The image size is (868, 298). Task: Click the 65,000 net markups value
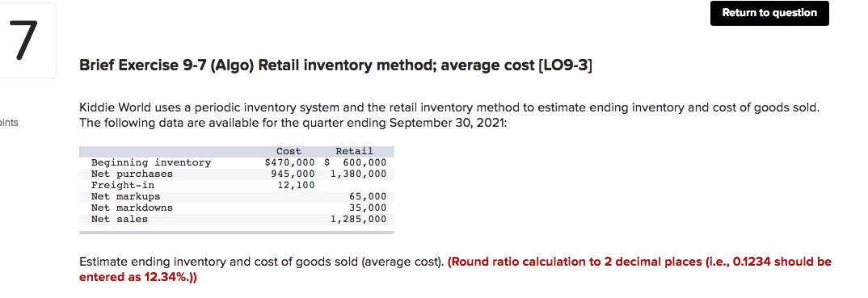click(368, 196)
